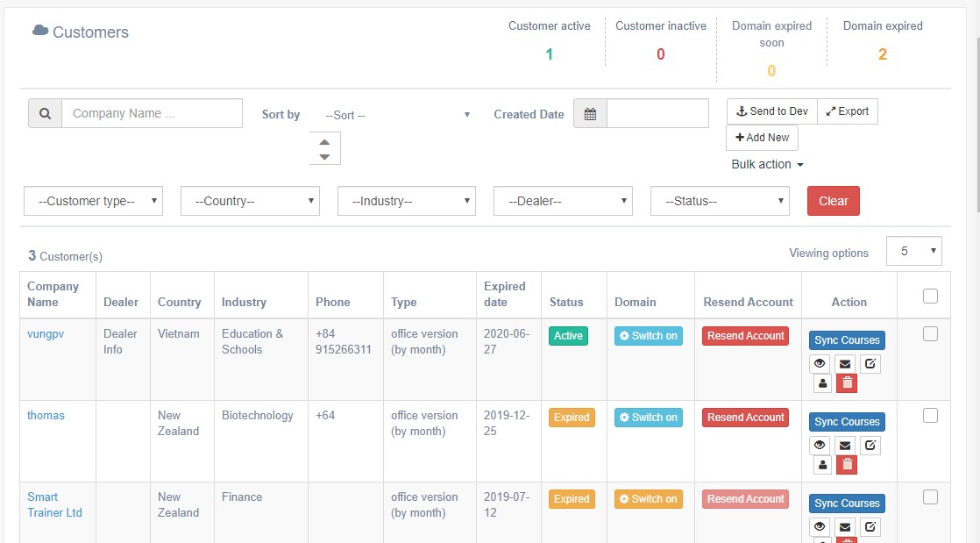The height and width of the screenshot is (543, 980).
Task: Click the user account icon for vungpv
Action: coord(822,383)
